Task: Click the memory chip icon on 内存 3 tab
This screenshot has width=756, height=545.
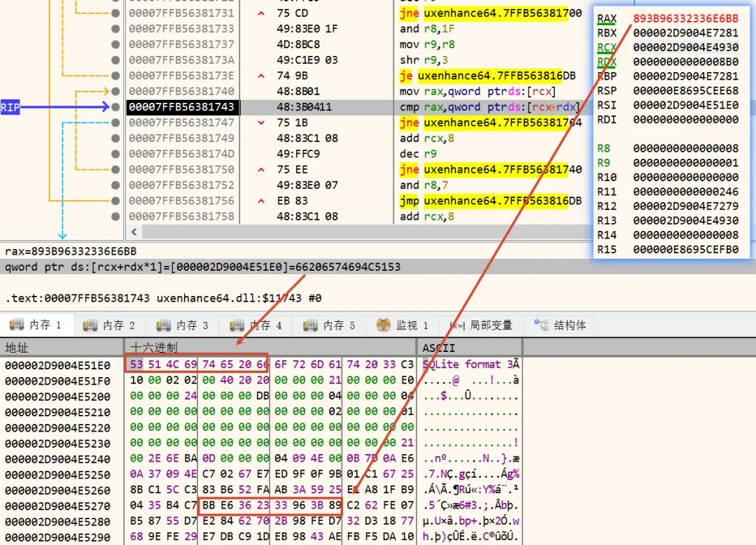Action: [163, 325]
